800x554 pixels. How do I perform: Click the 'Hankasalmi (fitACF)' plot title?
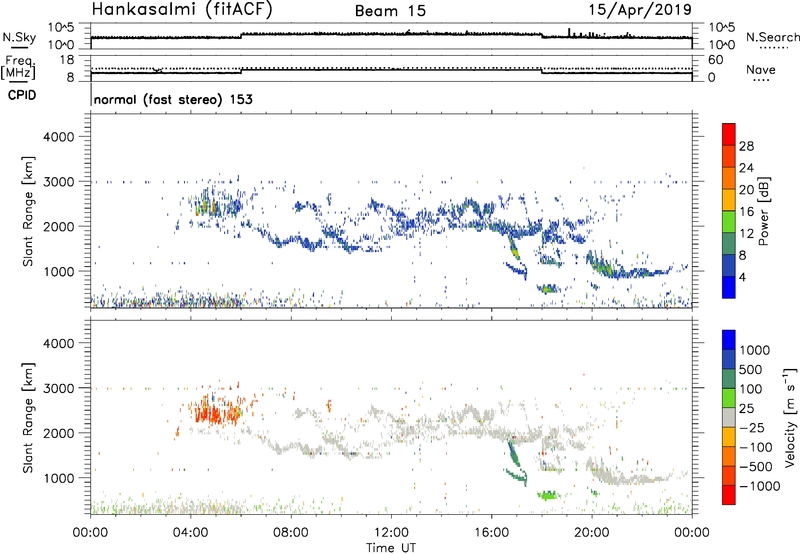pos(182,9)
